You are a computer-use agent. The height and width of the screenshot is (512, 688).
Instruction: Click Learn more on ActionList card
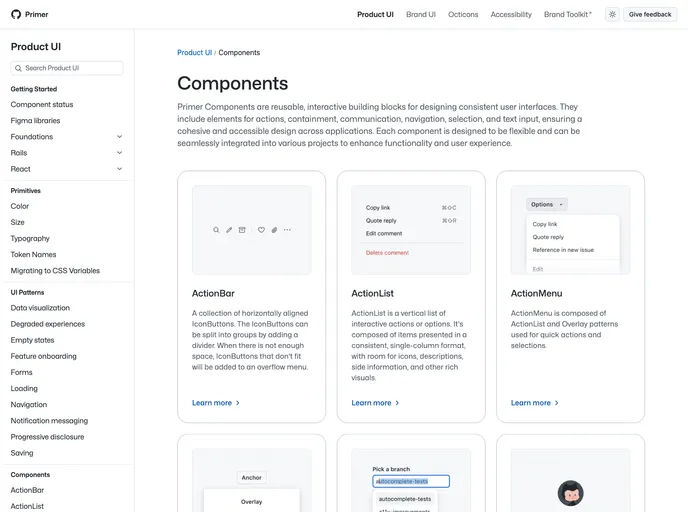[x=375, y=403]
